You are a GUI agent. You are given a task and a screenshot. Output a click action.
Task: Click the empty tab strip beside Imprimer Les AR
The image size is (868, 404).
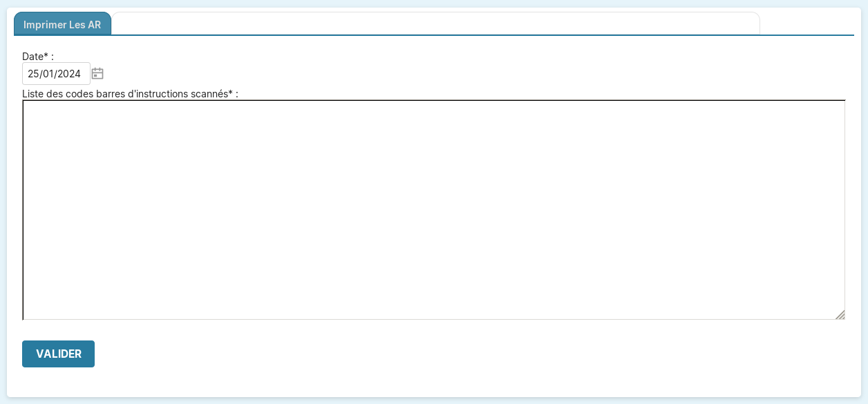[435, 23]
